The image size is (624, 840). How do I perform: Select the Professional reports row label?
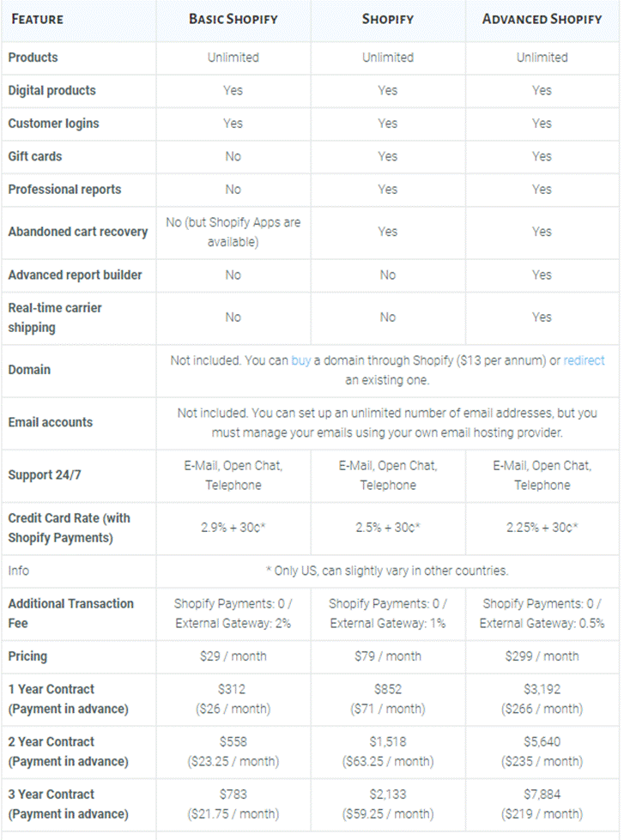coord(65,190)
